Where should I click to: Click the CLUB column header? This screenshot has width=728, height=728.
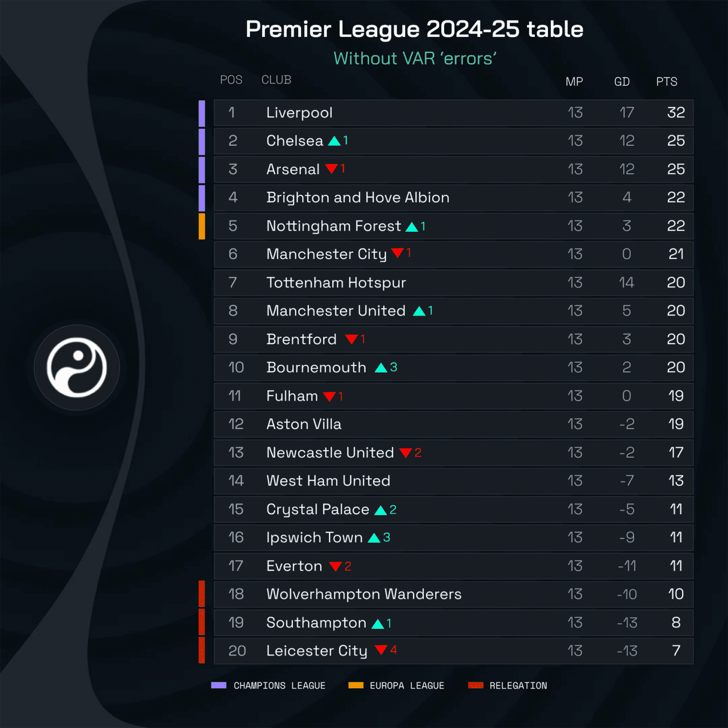point(276,80)
